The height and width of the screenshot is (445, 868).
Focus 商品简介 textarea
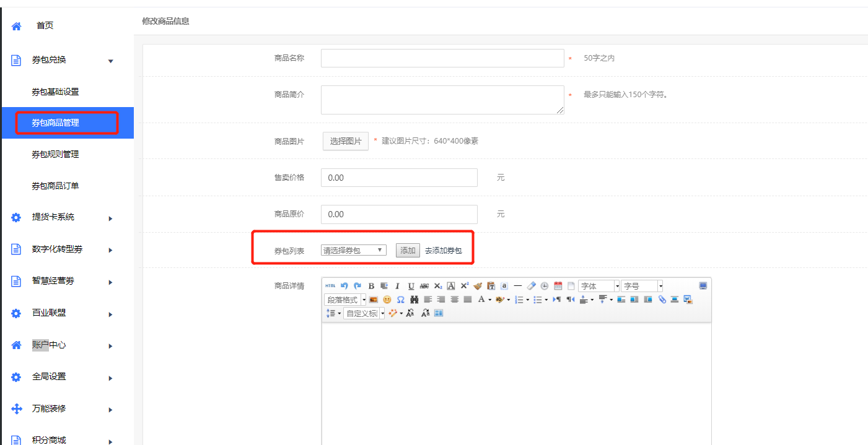coord(442,100)
